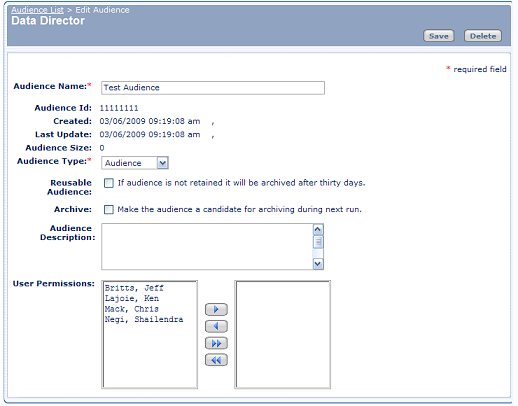
Task: Click the Edit Audience breadcrumb text
Action: pyautogui.click(x=102, y=10)
